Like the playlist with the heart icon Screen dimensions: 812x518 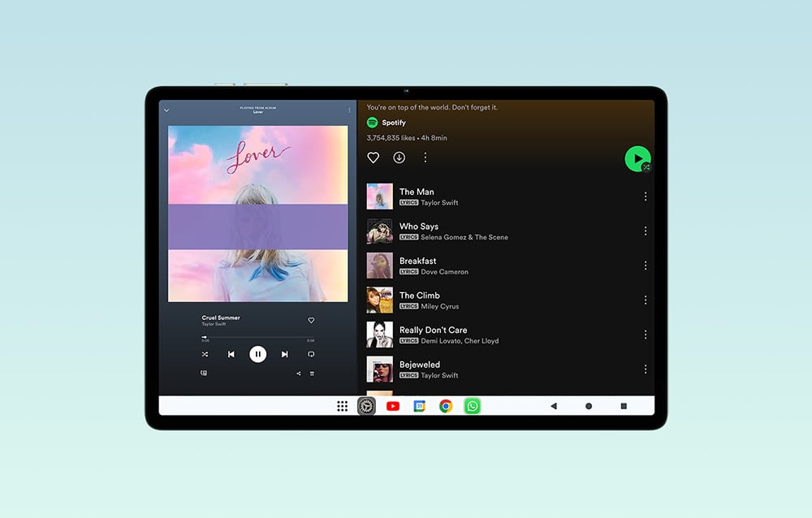pos(373,158)
